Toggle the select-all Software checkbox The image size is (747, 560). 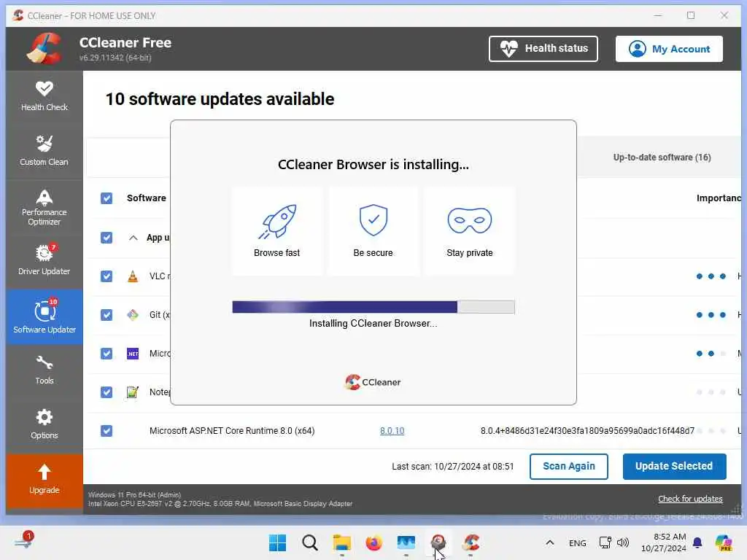tap(107, 198)
